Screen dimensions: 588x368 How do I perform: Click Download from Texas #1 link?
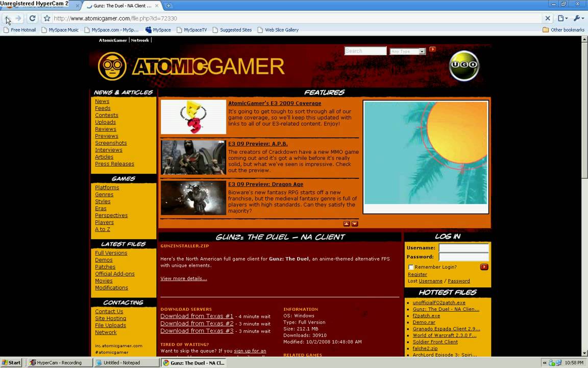tap(197, 316)
